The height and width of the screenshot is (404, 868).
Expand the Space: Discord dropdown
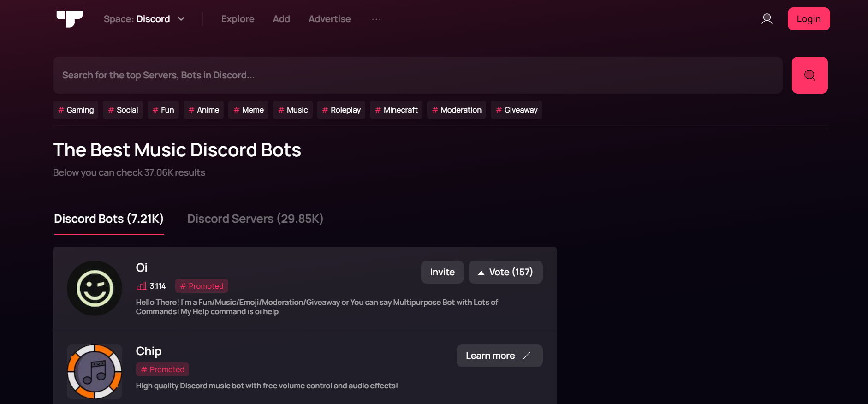coord(144,19)
